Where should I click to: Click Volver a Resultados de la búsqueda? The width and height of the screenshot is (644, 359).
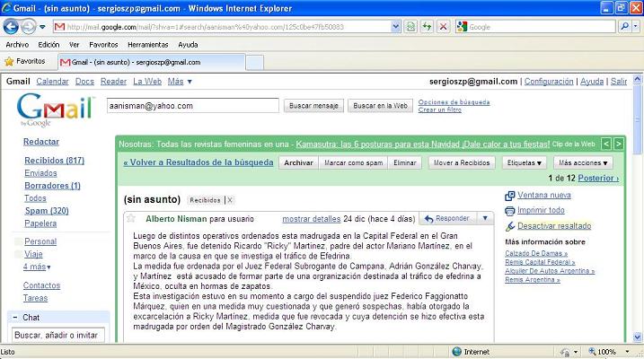198,162
